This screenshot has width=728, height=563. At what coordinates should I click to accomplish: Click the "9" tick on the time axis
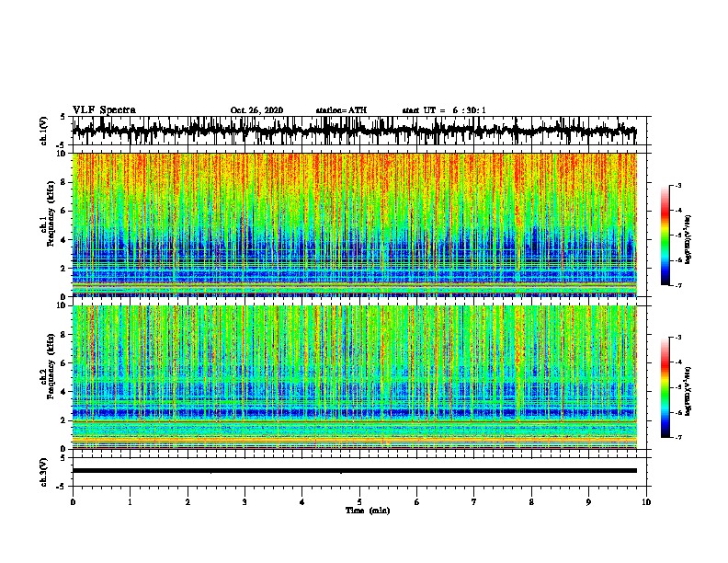coord(588,502)
